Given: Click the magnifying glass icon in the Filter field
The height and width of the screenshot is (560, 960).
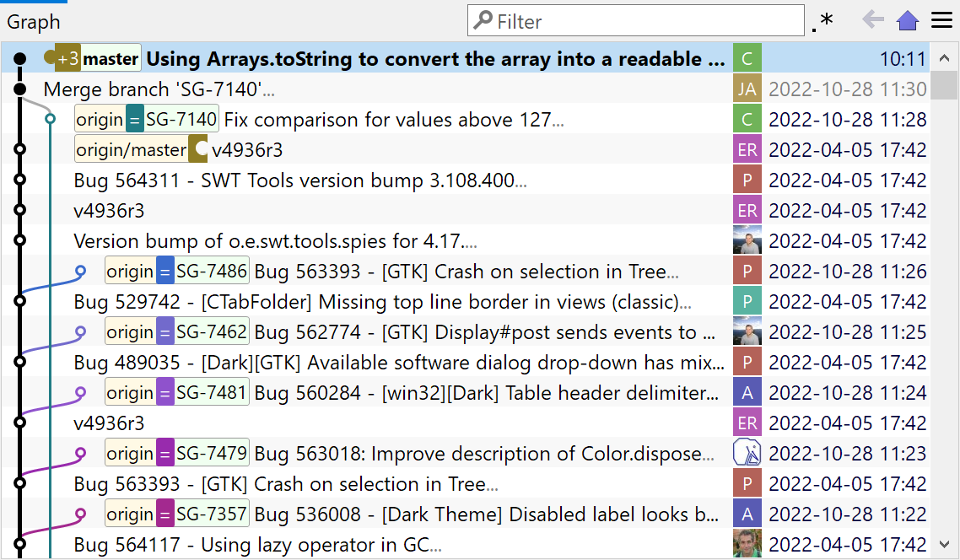Looking at the screenshot, I should (x=482, y=20).
